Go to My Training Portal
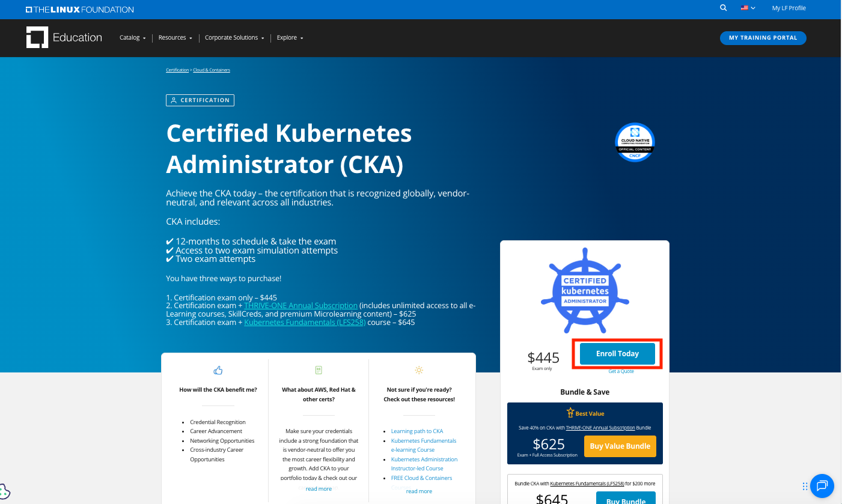This screenshot has height=504, width=842. pyautogui.click(x=763, y=38)
